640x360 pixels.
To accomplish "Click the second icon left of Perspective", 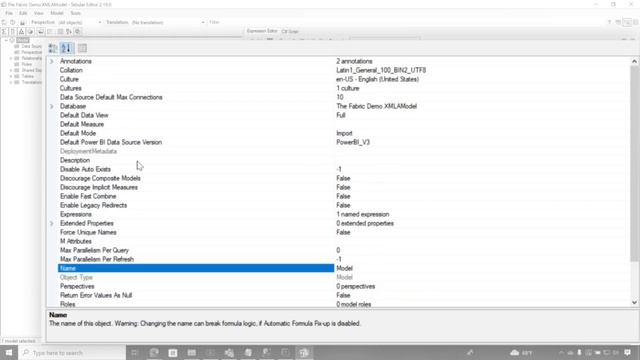I will point(13,22).
